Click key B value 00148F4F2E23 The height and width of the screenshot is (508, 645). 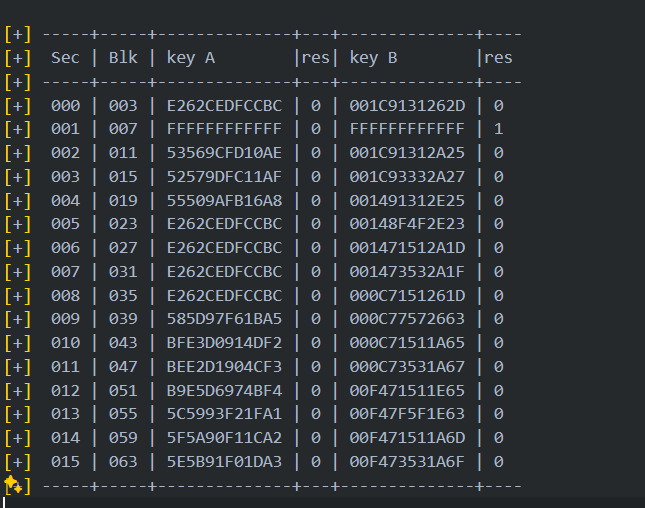coord(407,224)
